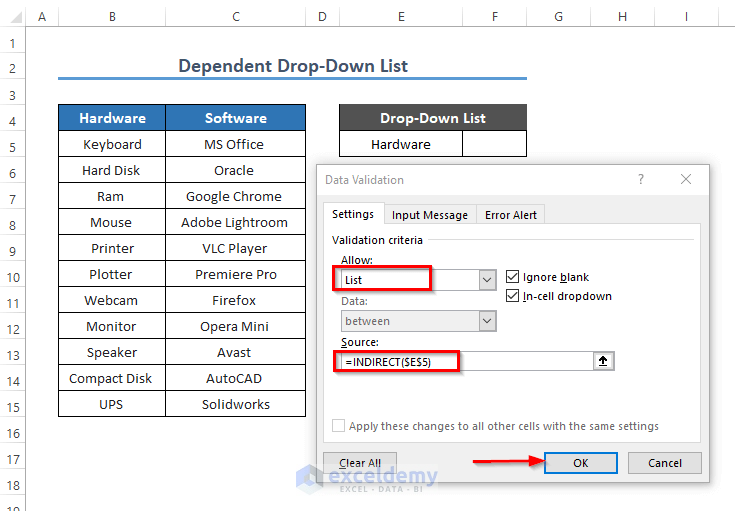Switch to the Error Alert tab
Viewport: 735px width, 511px height.
510,215
